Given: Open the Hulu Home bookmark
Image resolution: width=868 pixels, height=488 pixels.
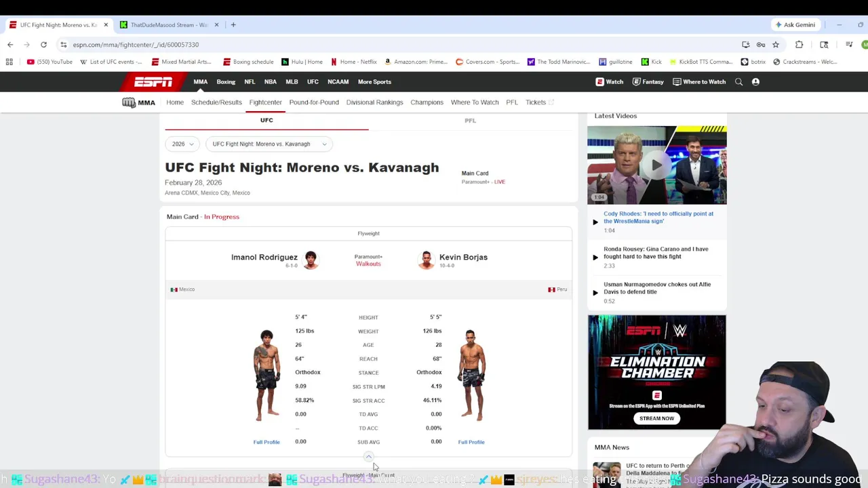Looking at the screenshot, I should click(x=302, y=62).
